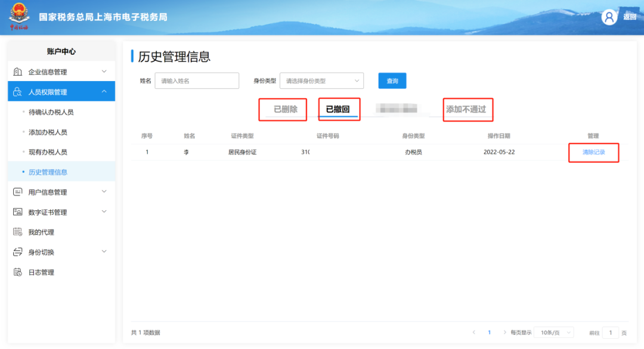
Task: Collapse 人员权限管理 chevron
Action: [x=104, y=92]
